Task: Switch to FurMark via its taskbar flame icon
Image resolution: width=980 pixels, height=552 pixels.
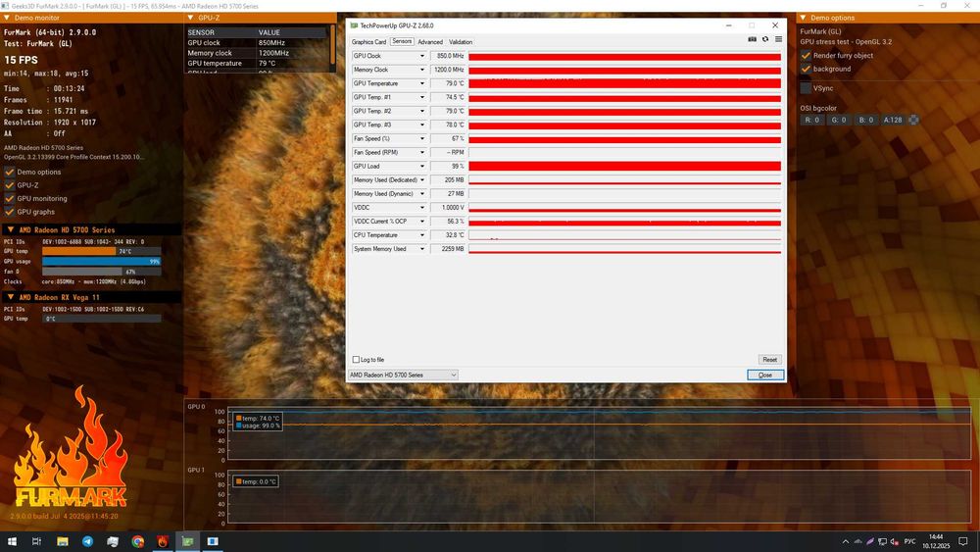Action: (x=163, y=541)
